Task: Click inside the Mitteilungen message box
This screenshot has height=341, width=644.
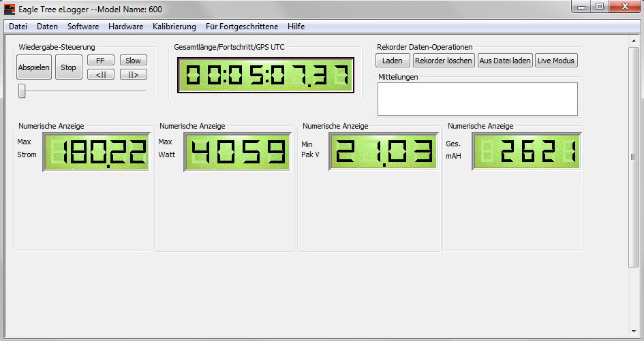Action: tap(478, 99)
